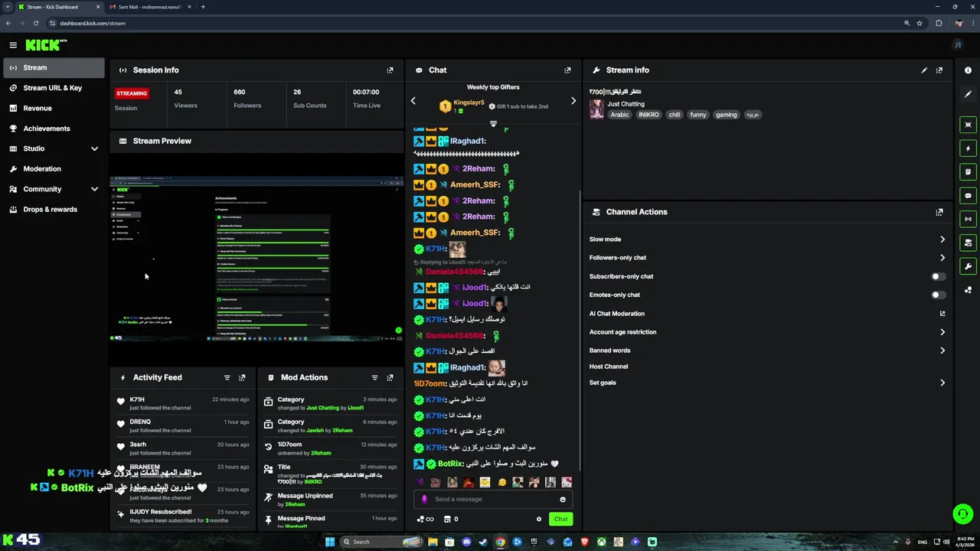Screen dimensions: 980x551
Task: Show previous weekly top gifter
Action: 413,101
